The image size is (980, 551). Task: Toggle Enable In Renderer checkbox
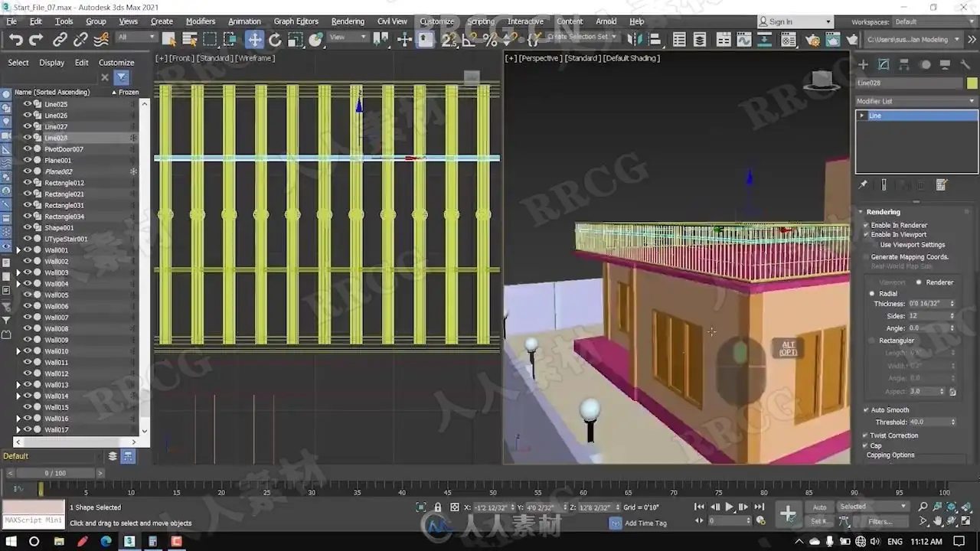(x=866, y=225)
